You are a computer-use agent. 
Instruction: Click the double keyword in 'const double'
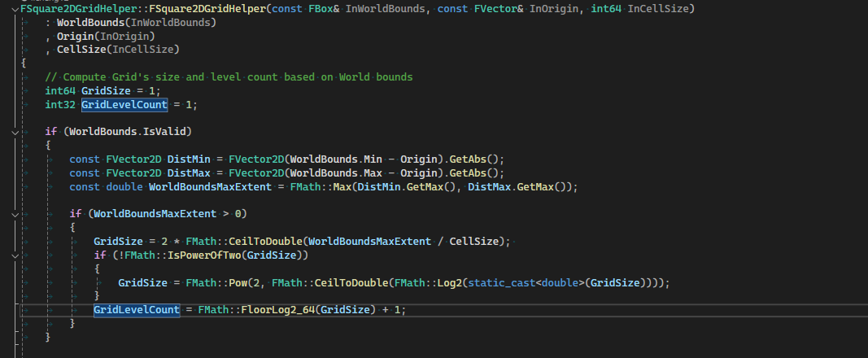pyautogui.click(x=124, y=187)
